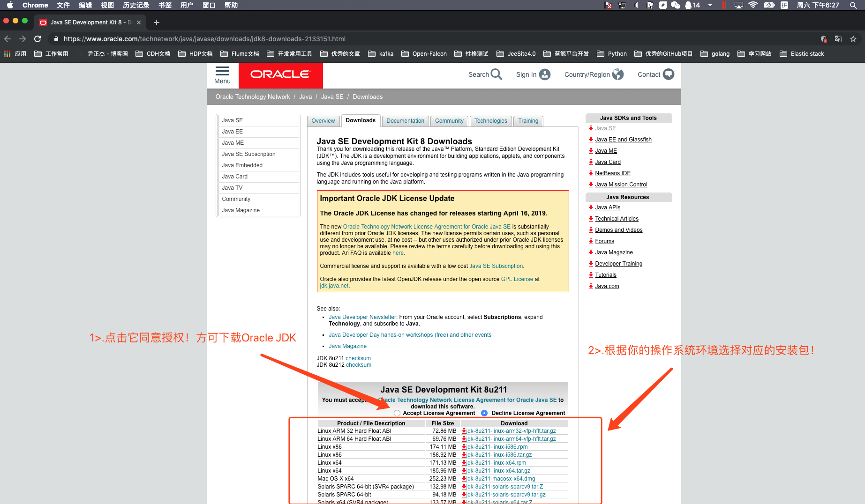Select Java SE Subscription in left sidebar

coord(258,154)
